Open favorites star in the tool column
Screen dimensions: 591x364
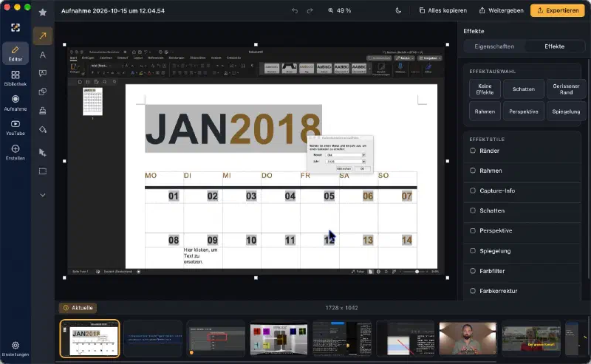(x=43, y=13)
